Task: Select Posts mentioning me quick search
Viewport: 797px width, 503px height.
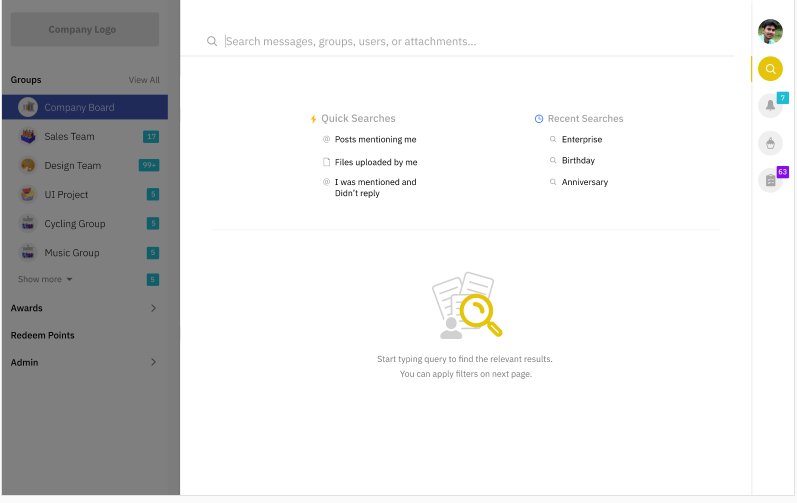Action: tap(375, 139)
